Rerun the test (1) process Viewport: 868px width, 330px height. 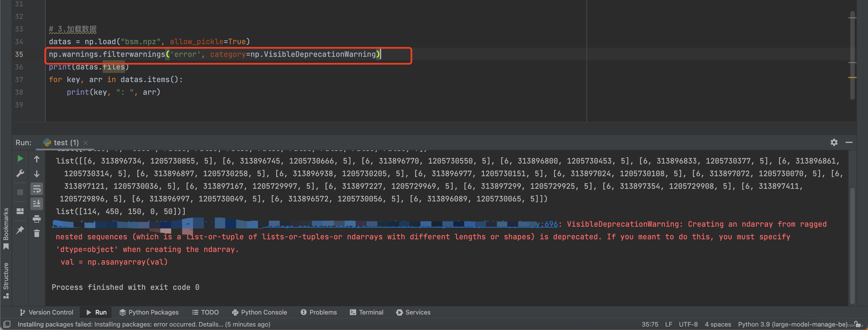tap(20, 158)
